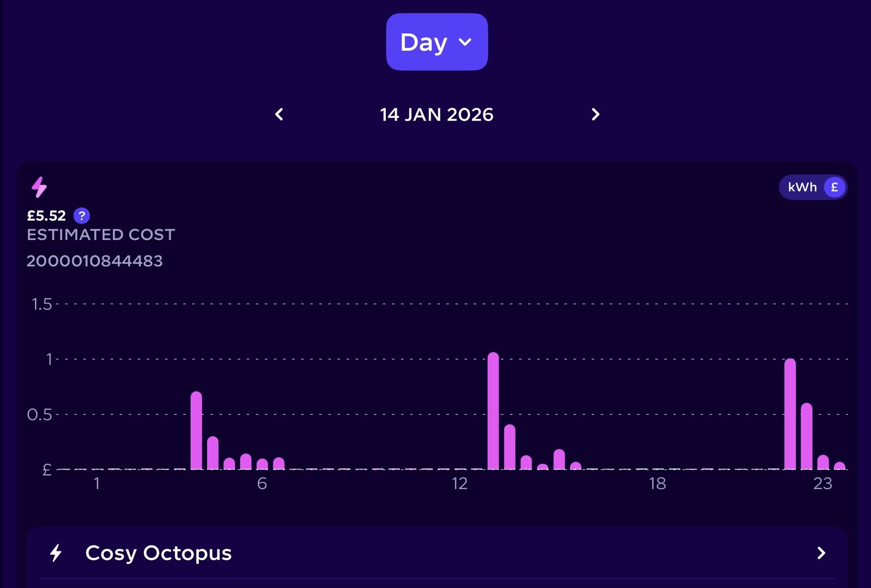The height and width of the screenshot is (588, 871).
Task: Select the tallest bar just after hour 12
Action: point(493,411)
